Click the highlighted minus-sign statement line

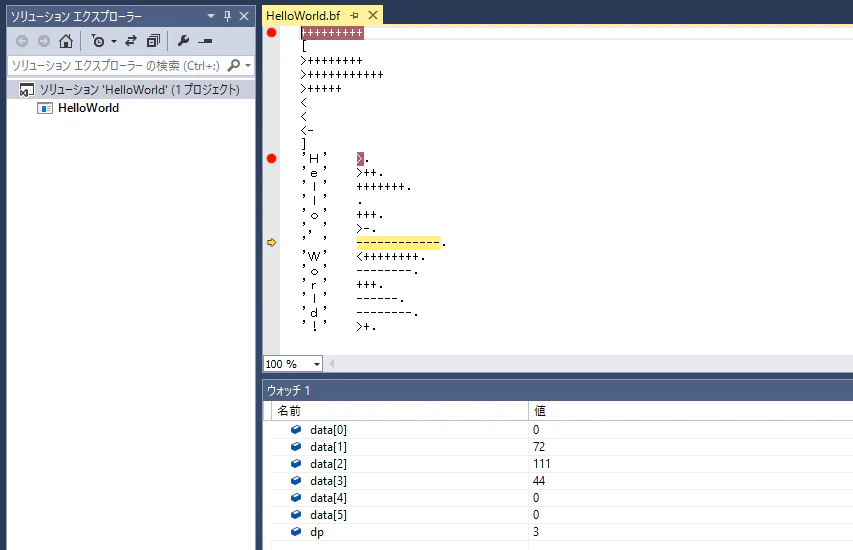401,243
